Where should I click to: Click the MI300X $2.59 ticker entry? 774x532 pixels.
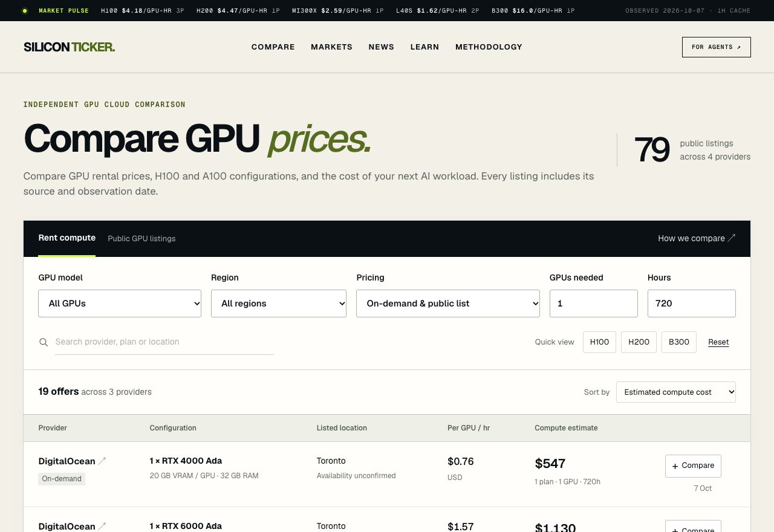pos(338,11)
